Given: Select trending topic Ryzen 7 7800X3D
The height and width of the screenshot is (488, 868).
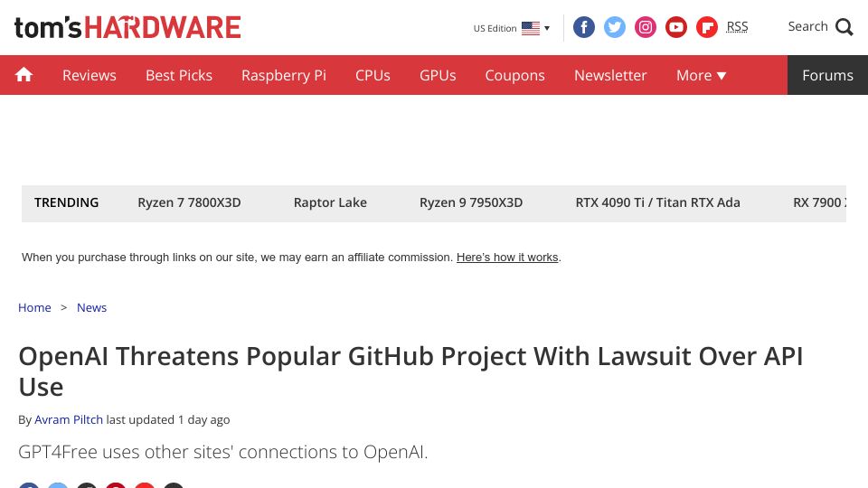Looking at the screenshot, I should pos(189,202).
